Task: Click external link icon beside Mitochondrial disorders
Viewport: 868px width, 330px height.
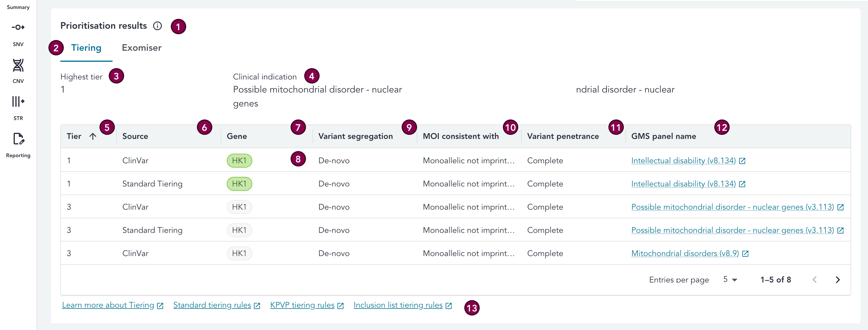Action: point(745,254)
